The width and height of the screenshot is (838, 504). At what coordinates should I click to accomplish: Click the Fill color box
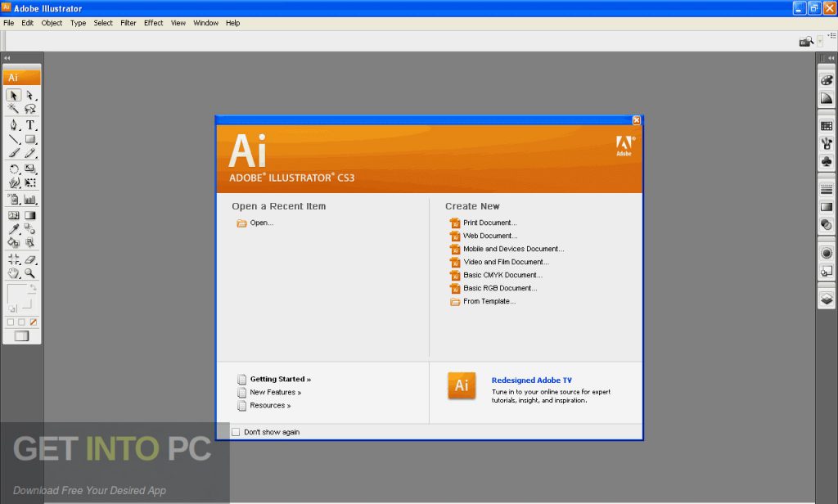16,294
